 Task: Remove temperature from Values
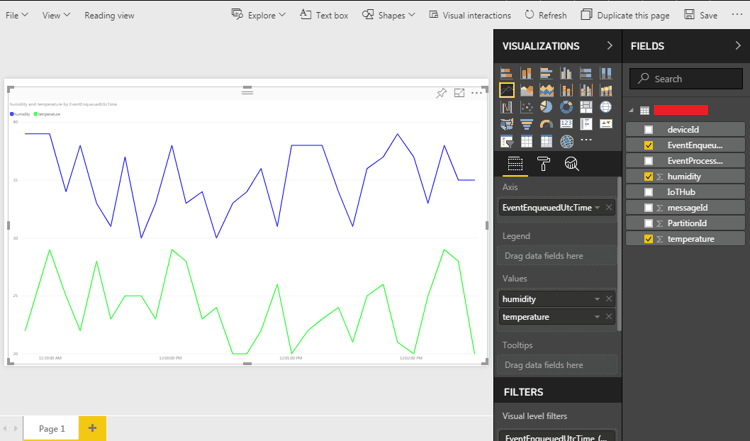[609, 317]
